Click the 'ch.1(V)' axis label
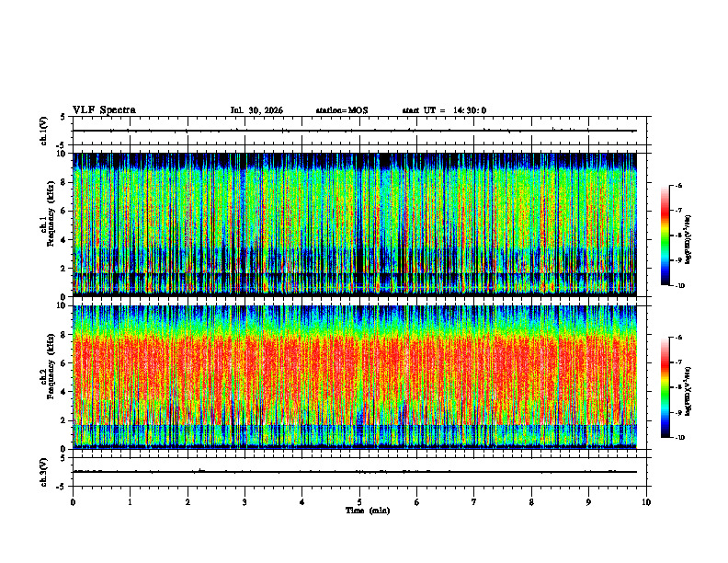The width and height of the screenshot is (728, 563). pos(43,131)
